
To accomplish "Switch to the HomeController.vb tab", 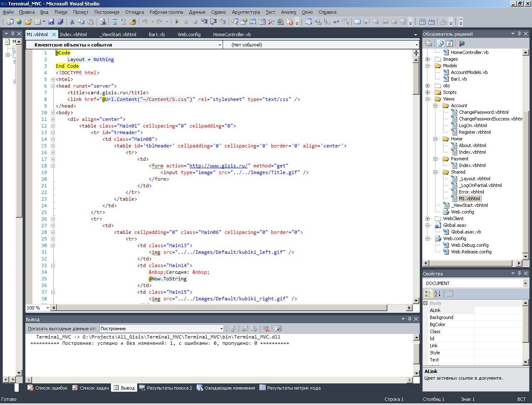I will 232,34.
